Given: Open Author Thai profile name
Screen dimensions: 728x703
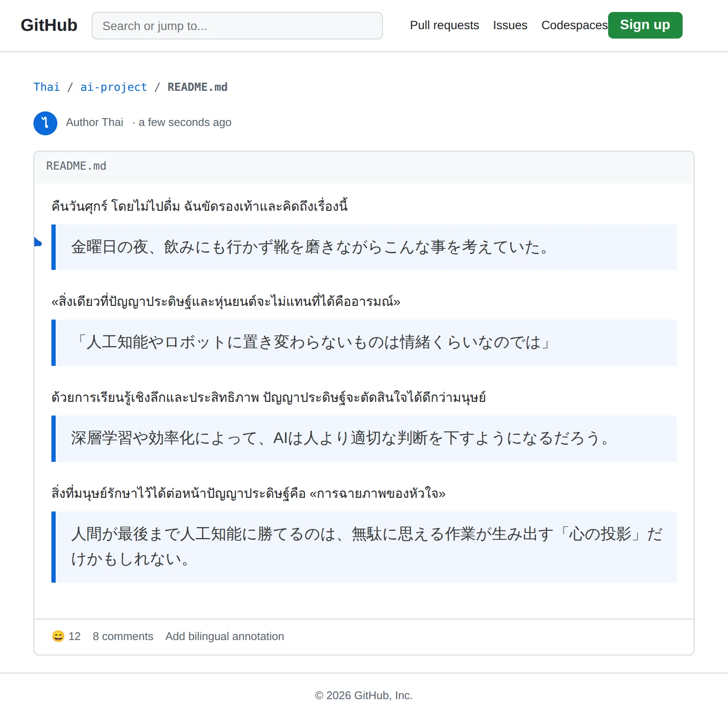Looking at the screenshot, I should (x=95, y=123).
